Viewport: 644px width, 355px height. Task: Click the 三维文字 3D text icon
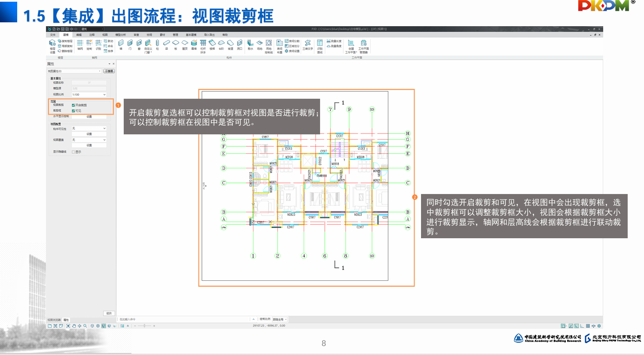[x=308, y=44]
